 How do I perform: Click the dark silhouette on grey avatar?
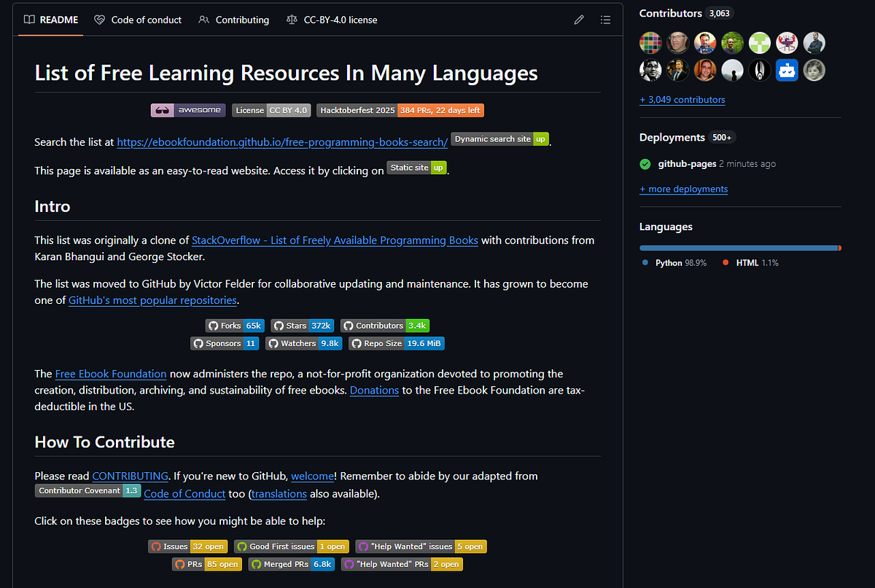732,70
